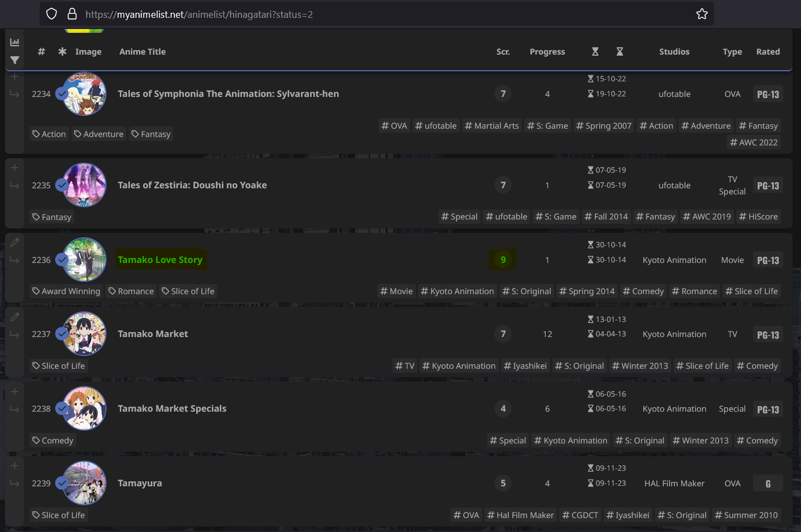Viewport: 801px width, 532px height.
Task: Click score 9 for Tamako Love Story
Action: click(503, 260)
